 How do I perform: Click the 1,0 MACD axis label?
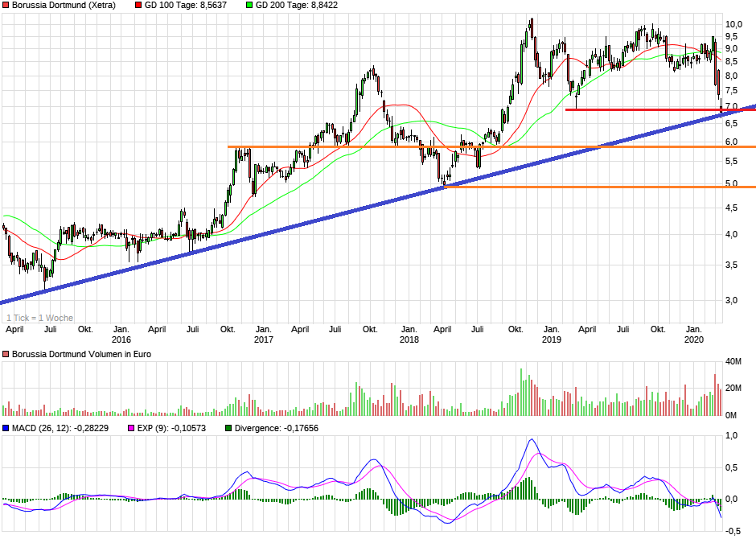[731, 436]
